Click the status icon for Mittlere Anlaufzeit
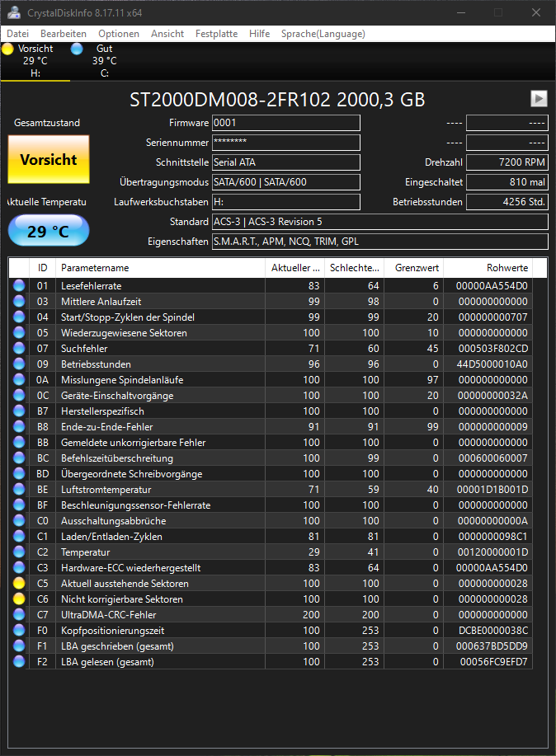Image resolution: width=556 pixels, height=756 pixels. coord(19,302)
